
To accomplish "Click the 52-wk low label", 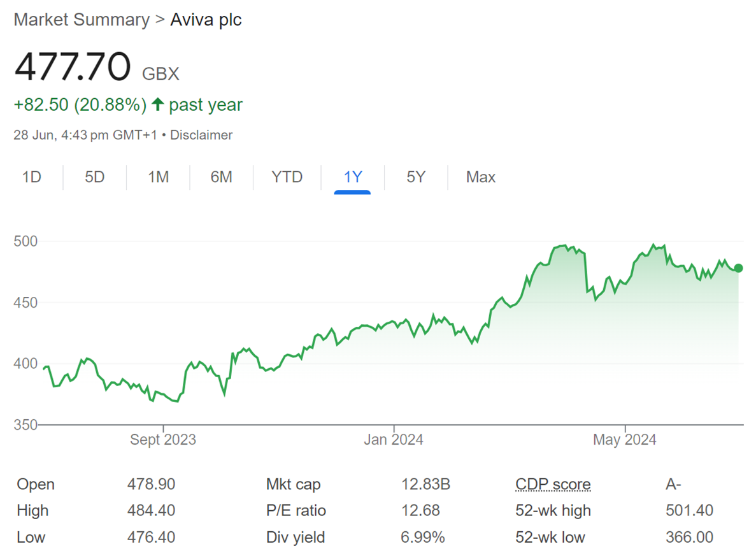I will (550, 537).
